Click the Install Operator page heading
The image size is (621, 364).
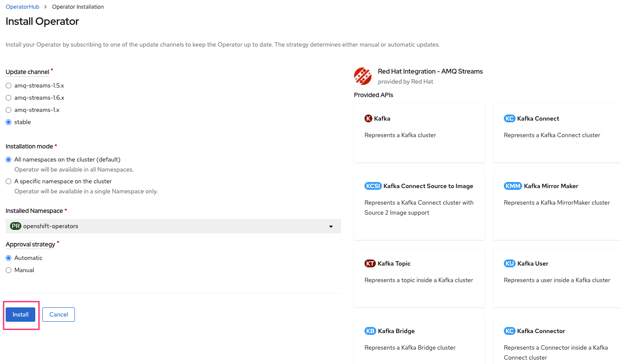pos(42,21)
